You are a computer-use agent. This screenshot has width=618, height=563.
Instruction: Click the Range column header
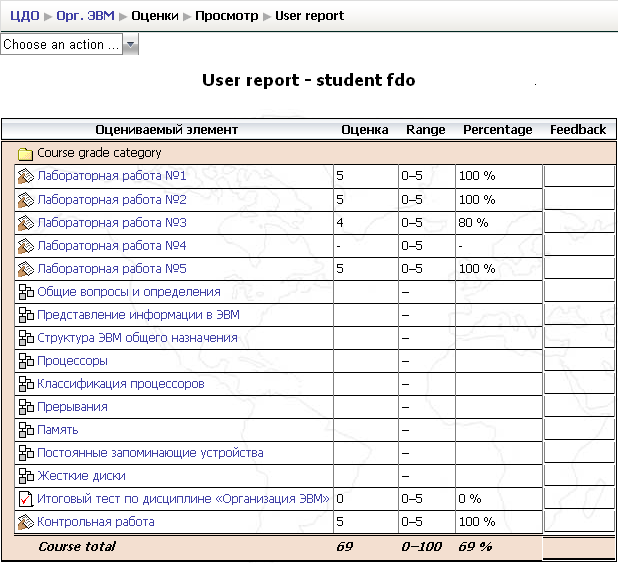click(426, 130)
